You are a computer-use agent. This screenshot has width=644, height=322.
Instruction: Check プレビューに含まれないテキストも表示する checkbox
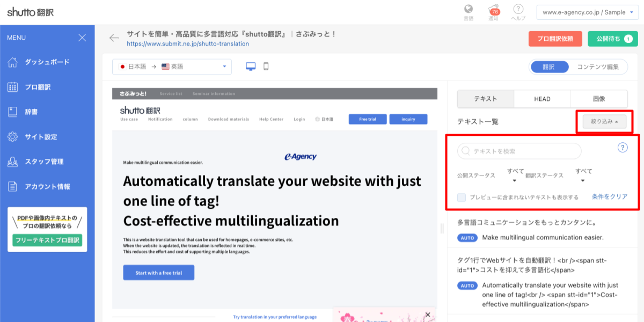(462, 197)
